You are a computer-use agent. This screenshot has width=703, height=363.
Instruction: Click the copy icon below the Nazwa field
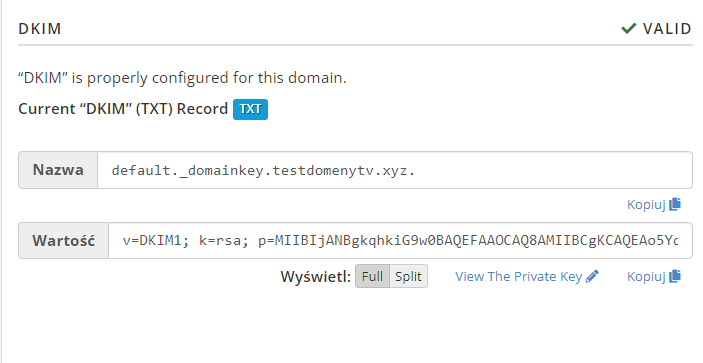click(675, 204)
